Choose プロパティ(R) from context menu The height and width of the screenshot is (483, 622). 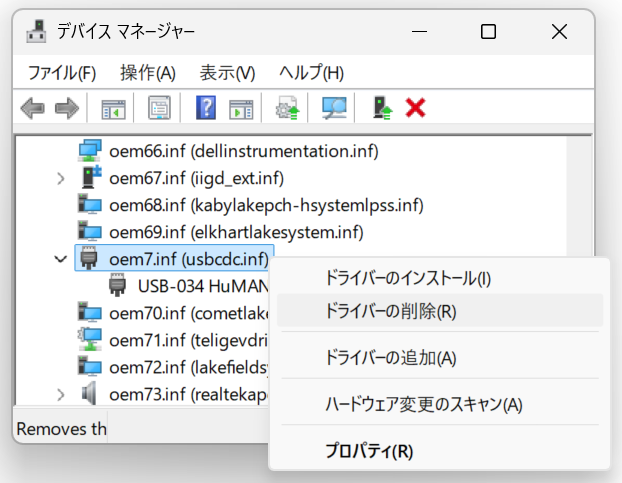[440, 451]
